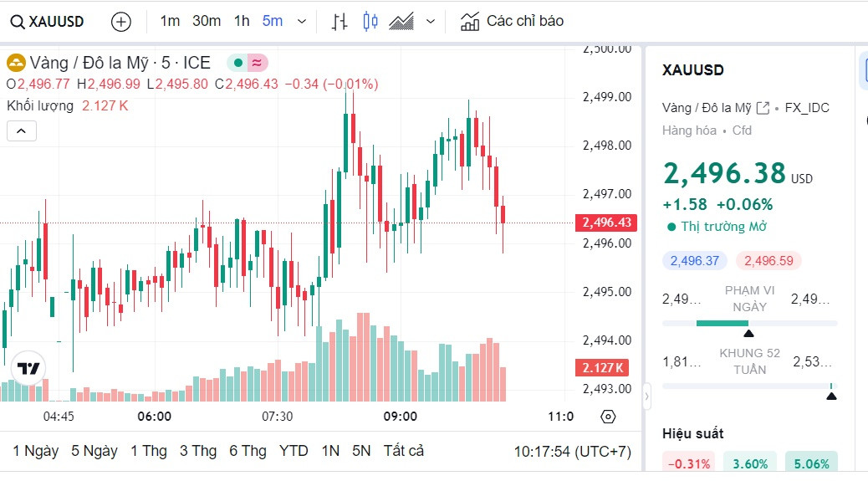The image size is (868, 481).
Task: Open Các chỉ báo indicators
Action: click(512, 21)
